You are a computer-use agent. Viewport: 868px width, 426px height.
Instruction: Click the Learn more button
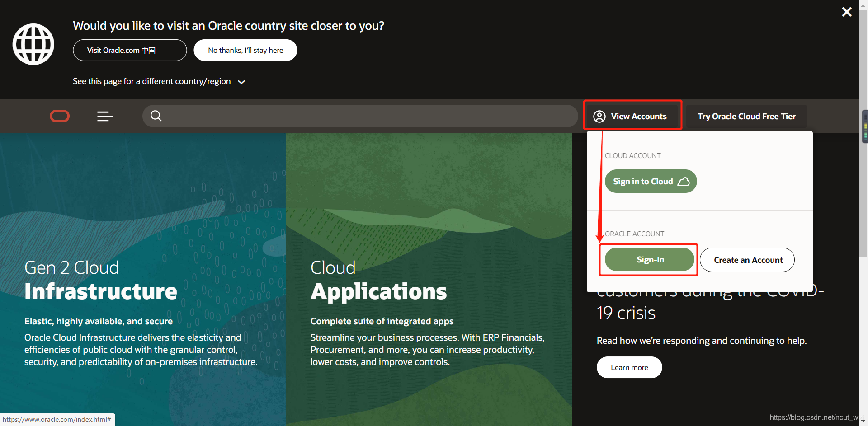click(629, 367)
